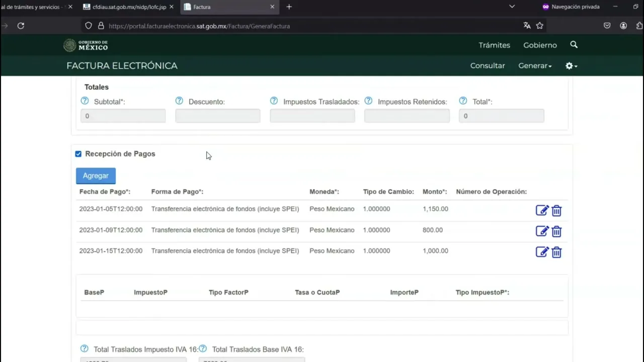Open the Gobierno link
The image size is (644, 362).
click(x=540, y=45)
